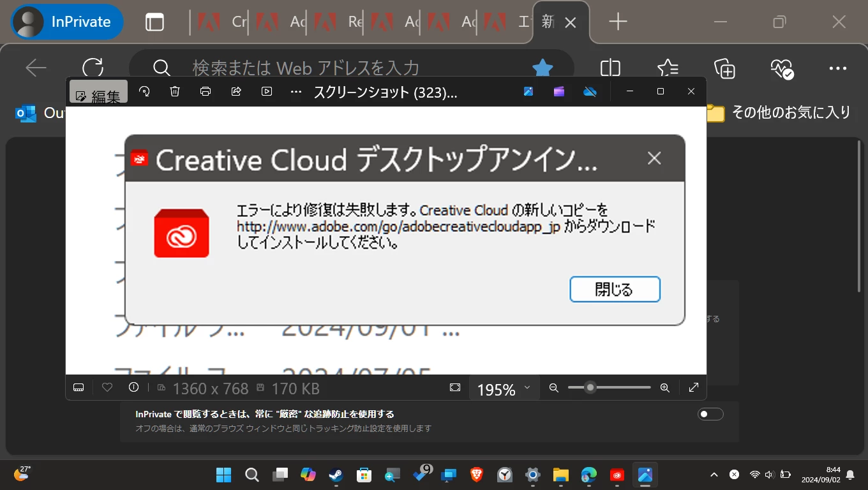
Task: Open Edge settings and more menu
Action: pos(838,68)
